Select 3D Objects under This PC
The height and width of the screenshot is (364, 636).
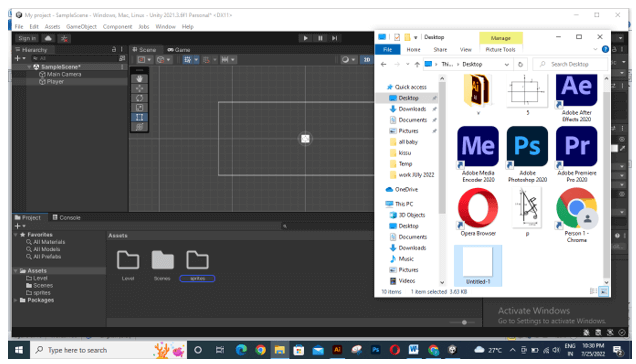(x=411, y=215)
